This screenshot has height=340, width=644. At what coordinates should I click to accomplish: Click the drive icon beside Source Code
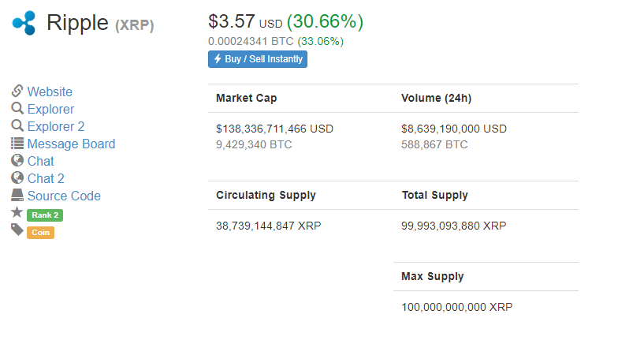[x=17, y=195]
